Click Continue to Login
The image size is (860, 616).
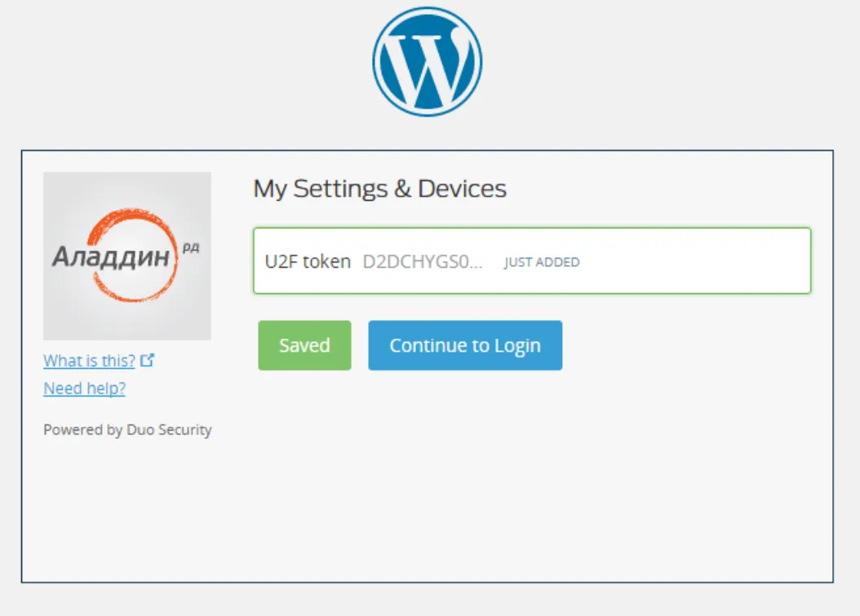click(x=465, y=345)
